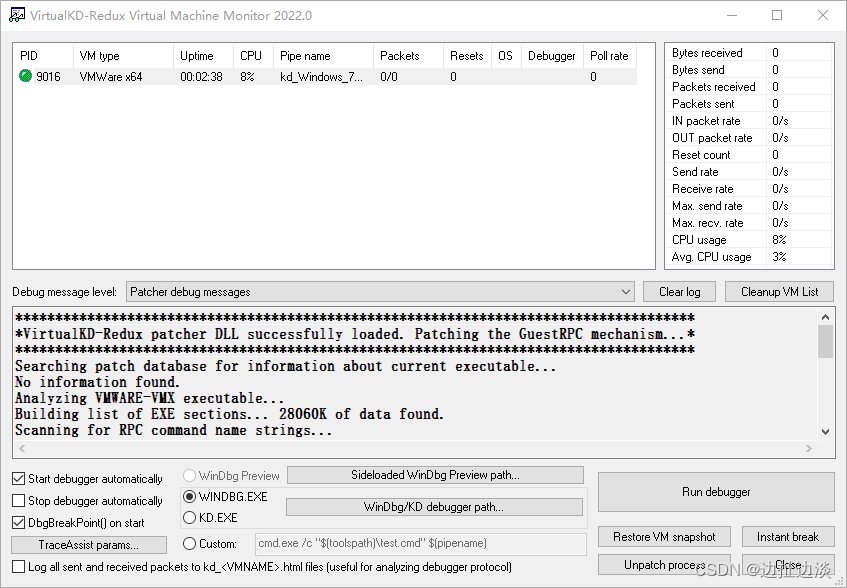Viewport: 847px width, 588px height.
Task: Maximize the VirtualKD-Redux window
Action: (x=777, y=15)
